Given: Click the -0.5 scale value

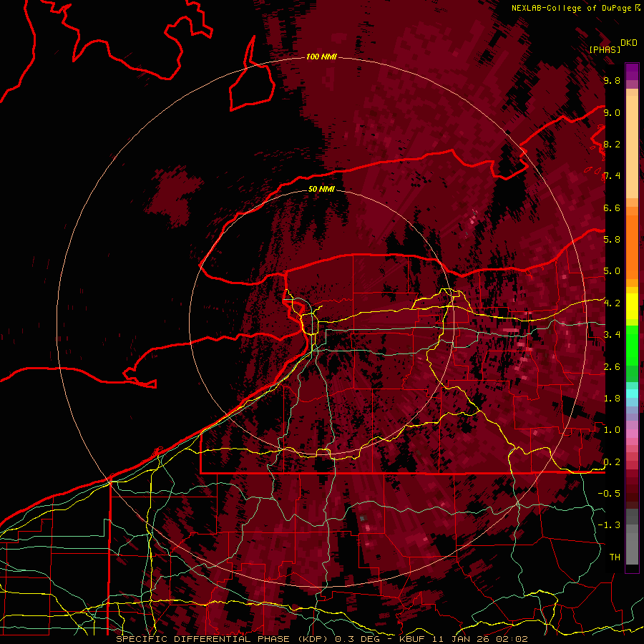Looking at the screenshot, I should tap(609, 494).
